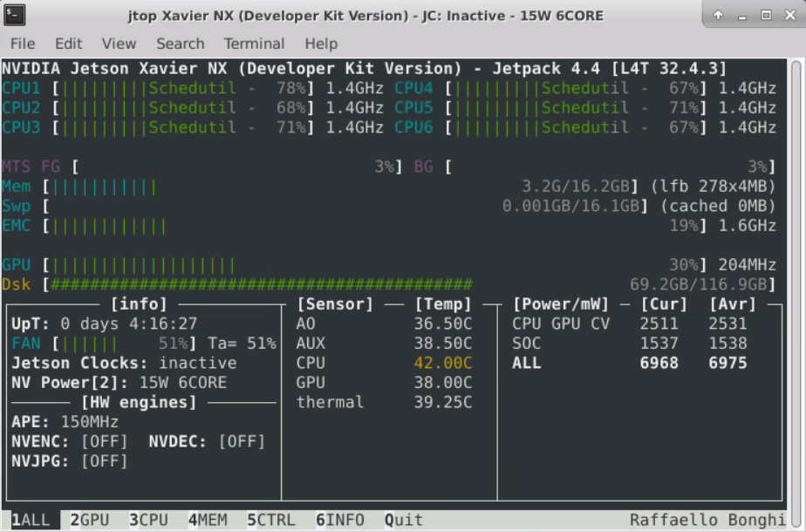Screen dimensions: 806x532
Task: Click Jetson Clocks inactive status
Action: click(x=197, y=363)
